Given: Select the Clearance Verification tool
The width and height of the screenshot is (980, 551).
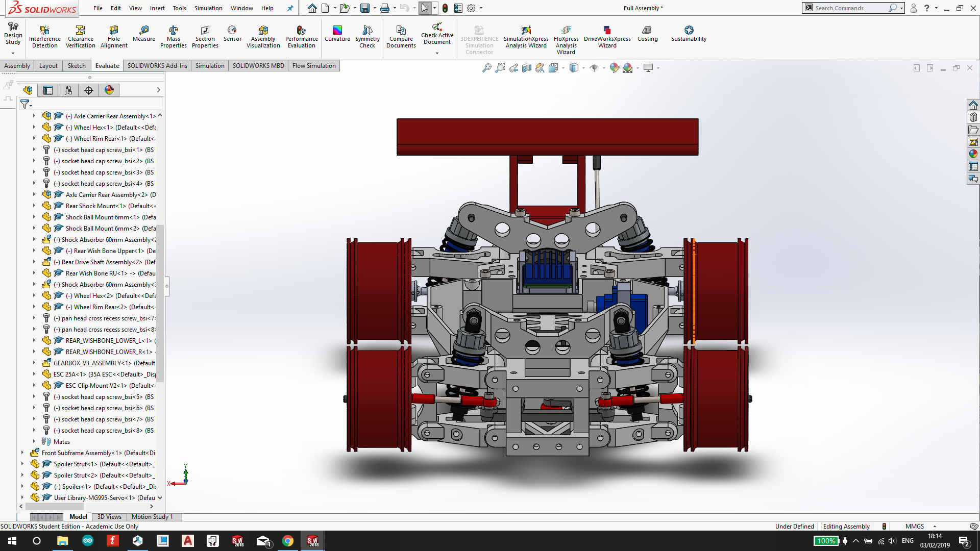Looking at the screenshot, I should pyautogui.click(x=81, y=37).
